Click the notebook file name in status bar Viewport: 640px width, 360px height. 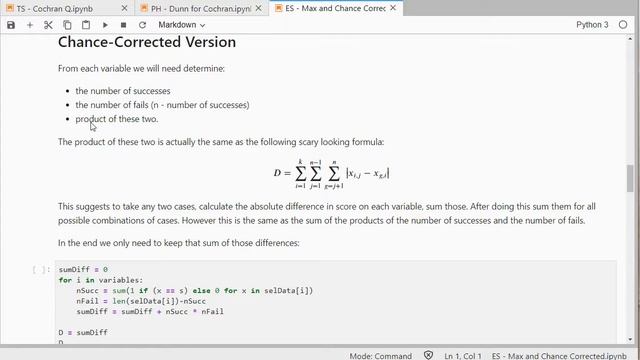pos(559,356)
